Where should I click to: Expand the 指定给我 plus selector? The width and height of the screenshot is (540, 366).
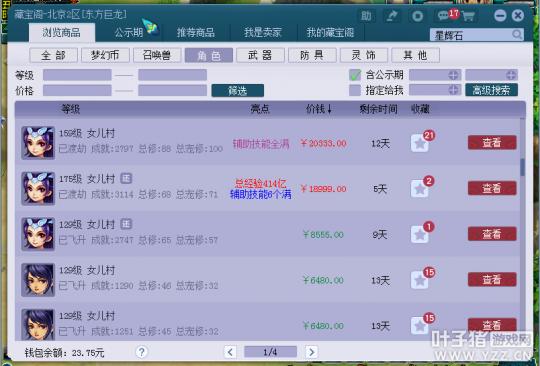[x=453, y=90]
